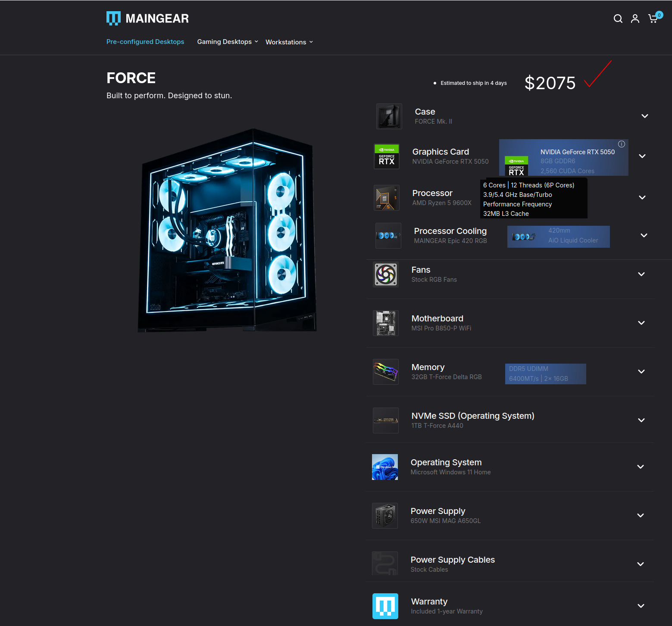Click the Power Supply Cables heading

[x=453, y=560]
